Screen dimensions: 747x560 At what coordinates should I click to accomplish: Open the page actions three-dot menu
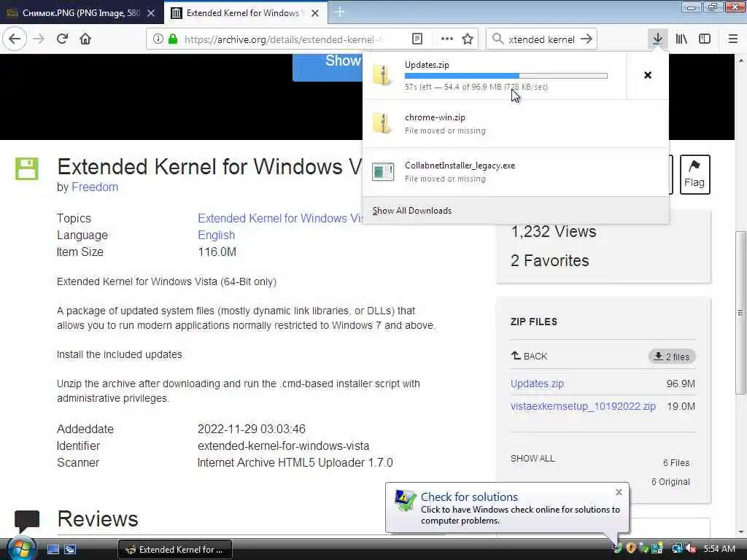pos(447,39)
